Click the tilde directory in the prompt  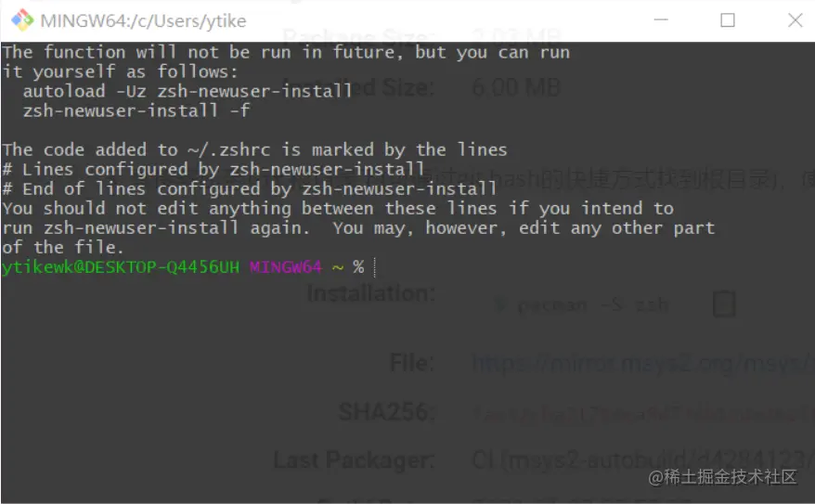[337, 267]
